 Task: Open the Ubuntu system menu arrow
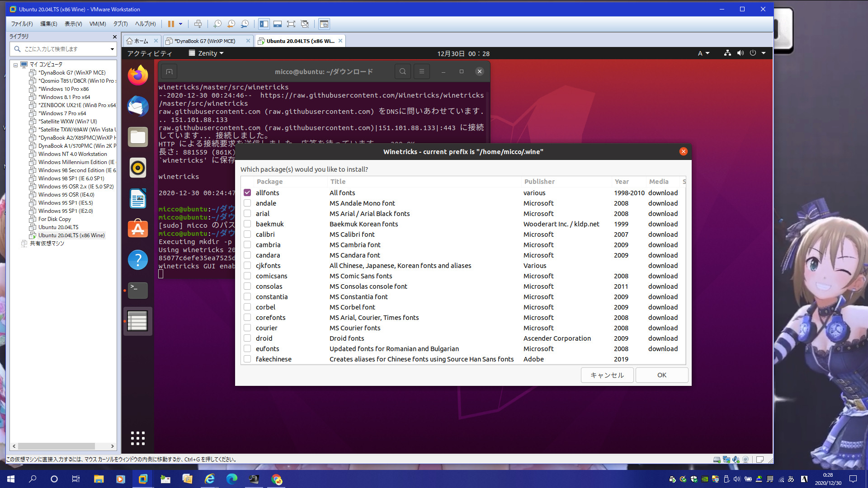(764, 53)
